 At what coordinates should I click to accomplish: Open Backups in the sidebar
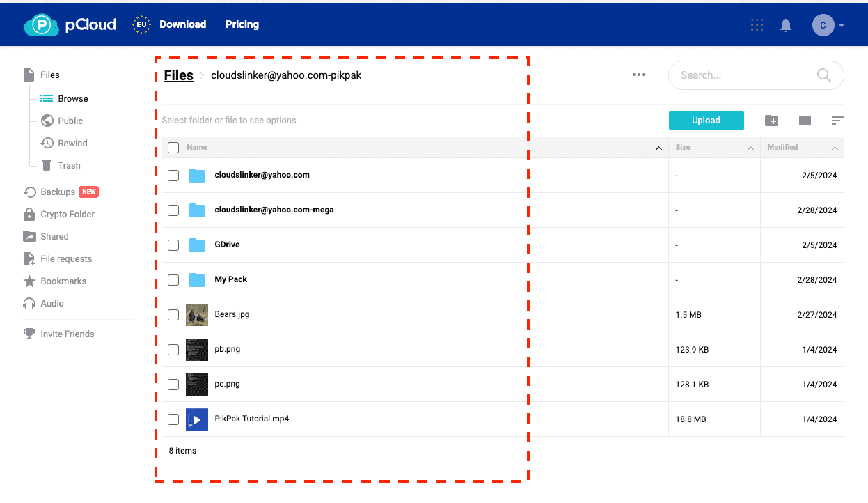pos(49,192)
